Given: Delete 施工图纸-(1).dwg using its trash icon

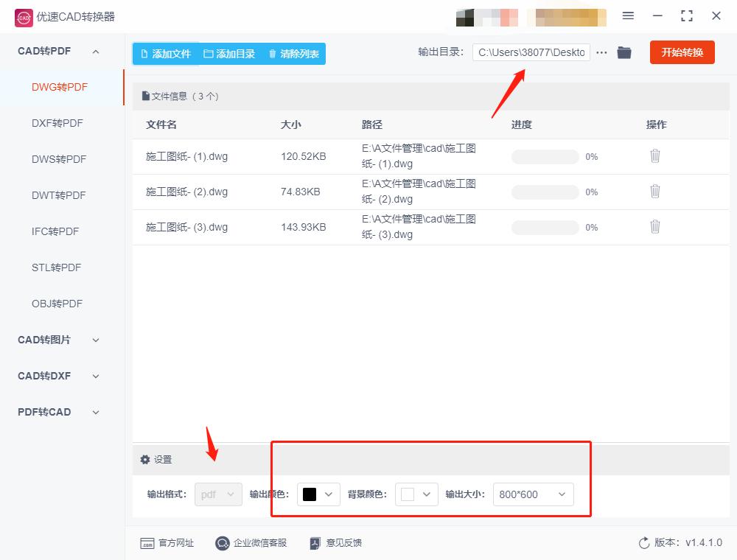Looking at the screenshot, I should point(655,156).
